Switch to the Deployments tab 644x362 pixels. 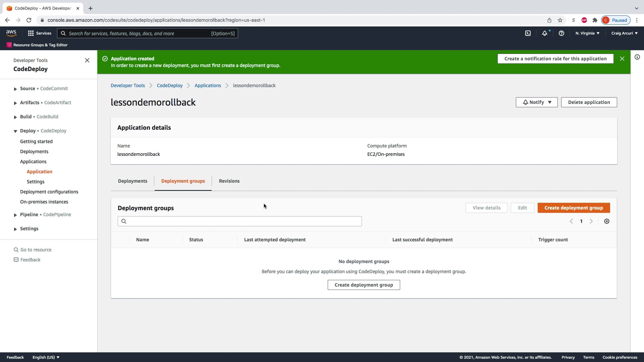(x=132, y=181)
